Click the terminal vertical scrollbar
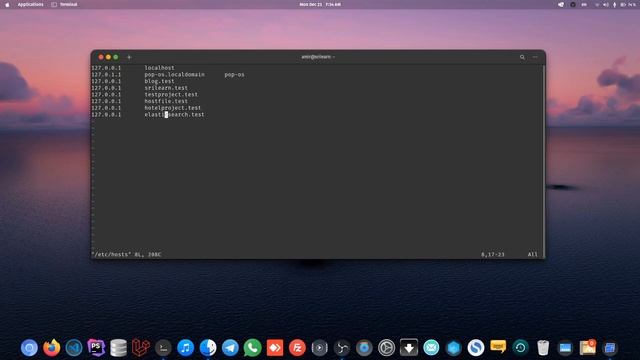 [x=544, y=161]
